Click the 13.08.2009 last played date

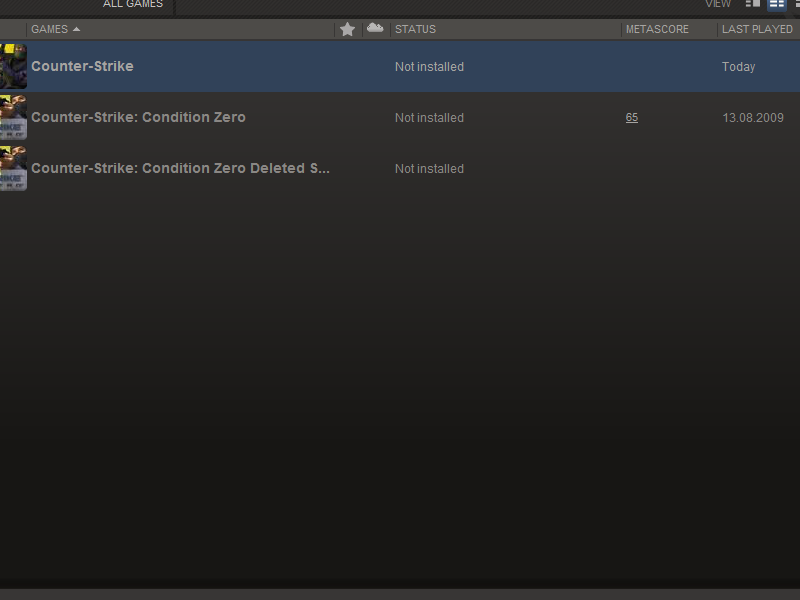tap(753, 118)
